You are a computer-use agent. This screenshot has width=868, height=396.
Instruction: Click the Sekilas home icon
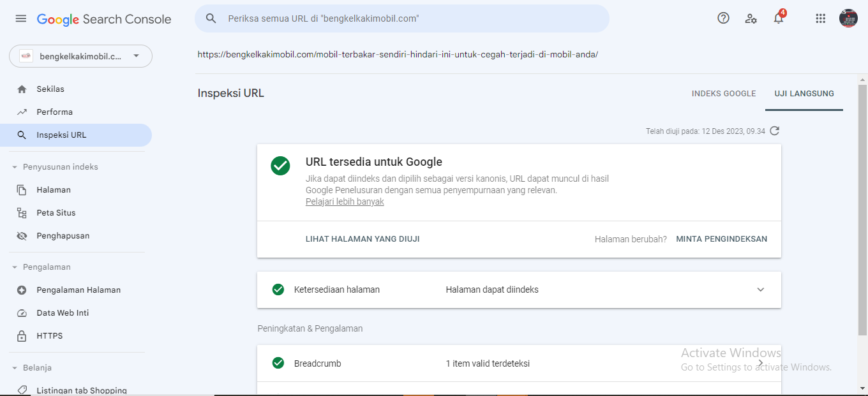coord(22,89)
